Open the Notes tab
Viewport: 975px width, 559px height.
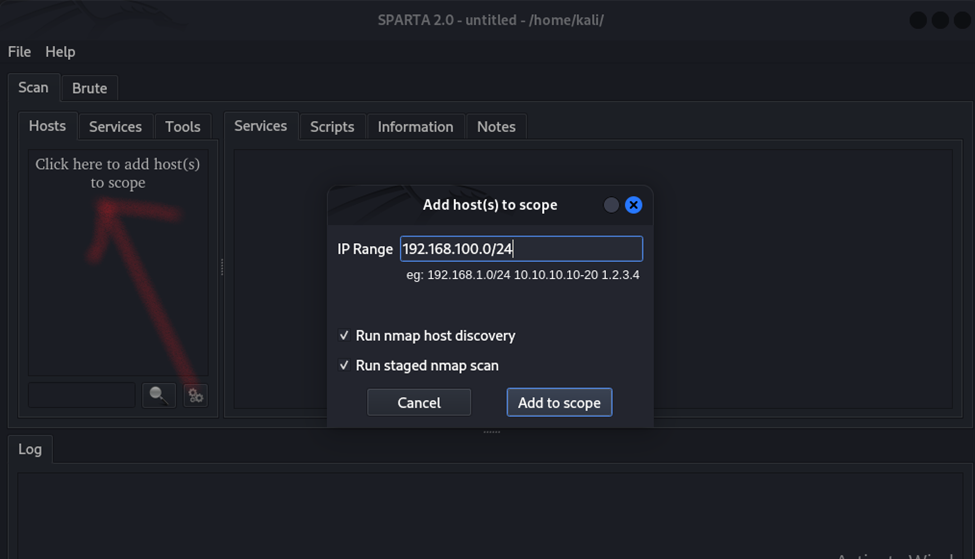point(496,127)
